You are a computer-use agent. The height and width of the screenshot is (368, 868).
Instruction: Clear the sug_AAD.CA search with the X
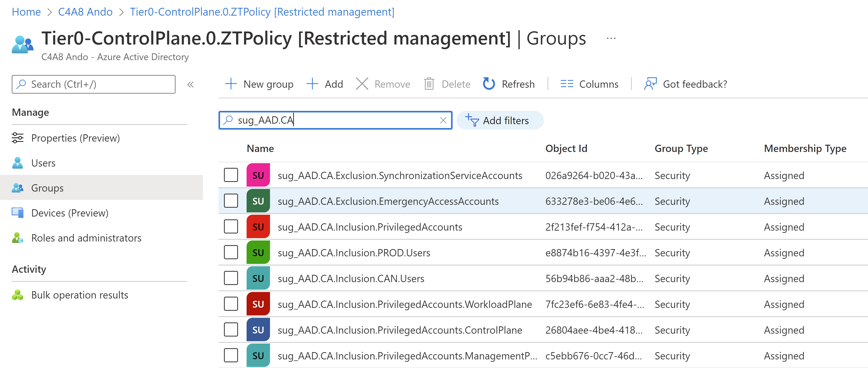pyautogui.click(x=443, y=120)
